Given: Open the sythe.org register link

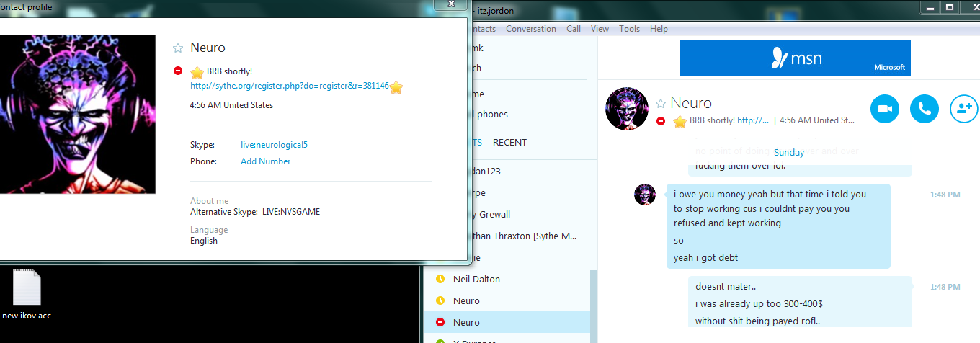Looking at the screenshot, I should coord(290,86).
